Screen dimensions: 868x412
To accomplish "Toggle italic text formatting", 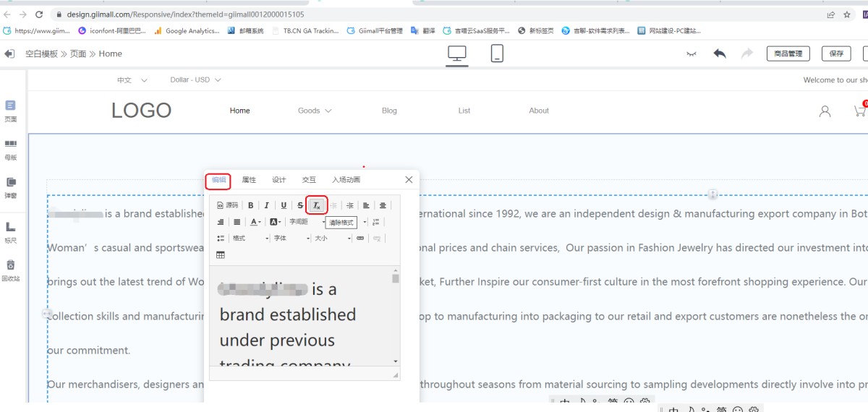I will click(x=266, y=205).
